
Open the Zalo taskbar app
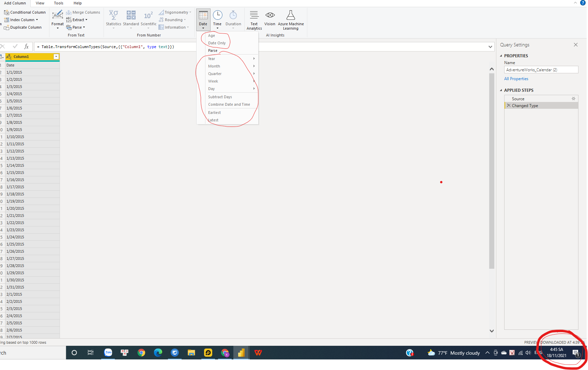108,353
